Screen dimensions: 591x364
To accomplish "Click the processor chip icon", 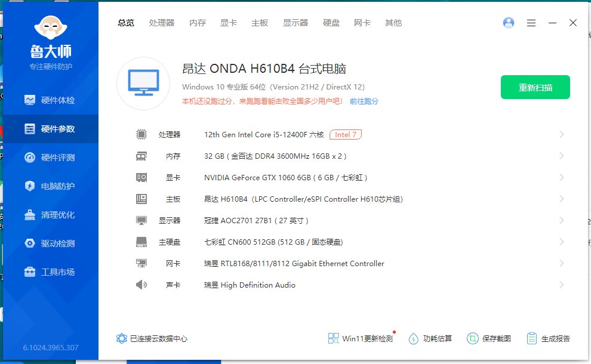I will tap(141, 134).
